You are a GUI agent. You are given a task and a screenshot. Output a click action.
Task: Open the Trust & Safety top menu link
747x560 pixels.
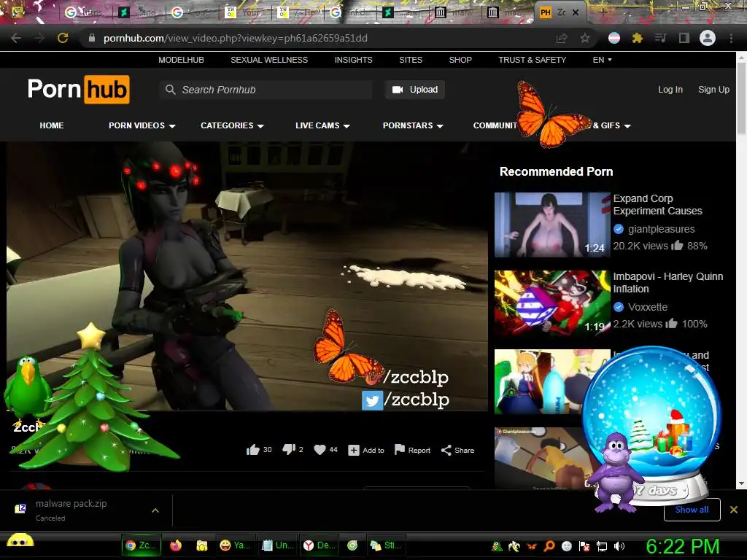pos(532,60)
